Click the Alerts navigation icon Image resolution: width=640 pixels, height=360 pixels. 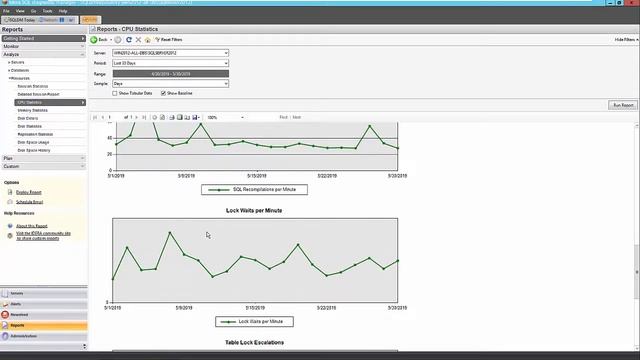(x=5, y=304)
